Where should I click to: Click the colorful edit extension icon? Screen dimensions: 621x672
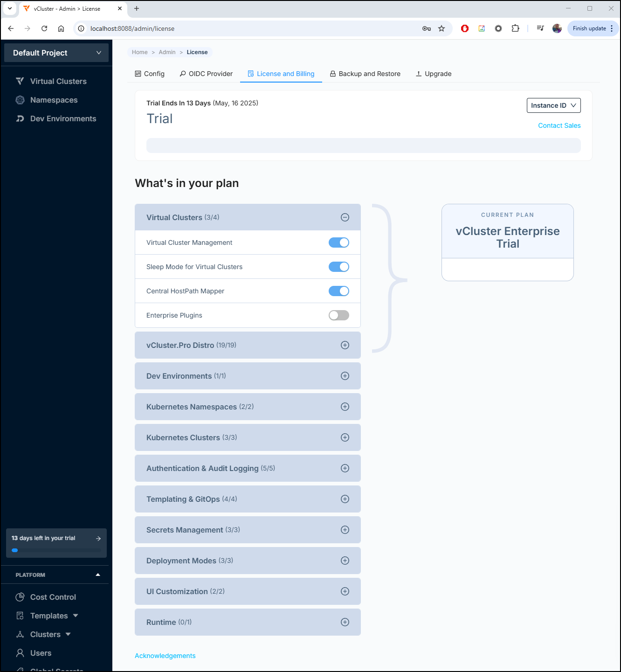[482, 28]
